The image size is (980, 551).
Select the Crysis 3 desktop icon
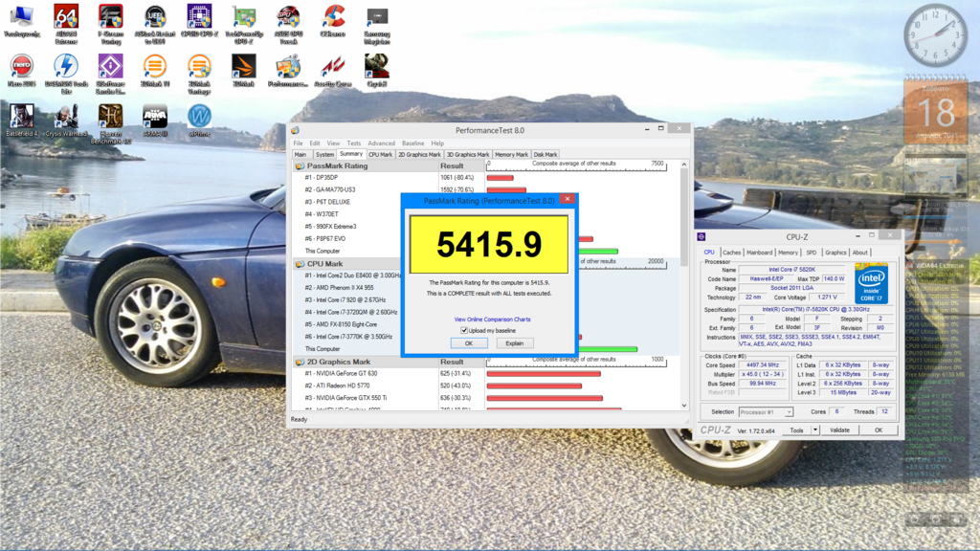(377, 70)
